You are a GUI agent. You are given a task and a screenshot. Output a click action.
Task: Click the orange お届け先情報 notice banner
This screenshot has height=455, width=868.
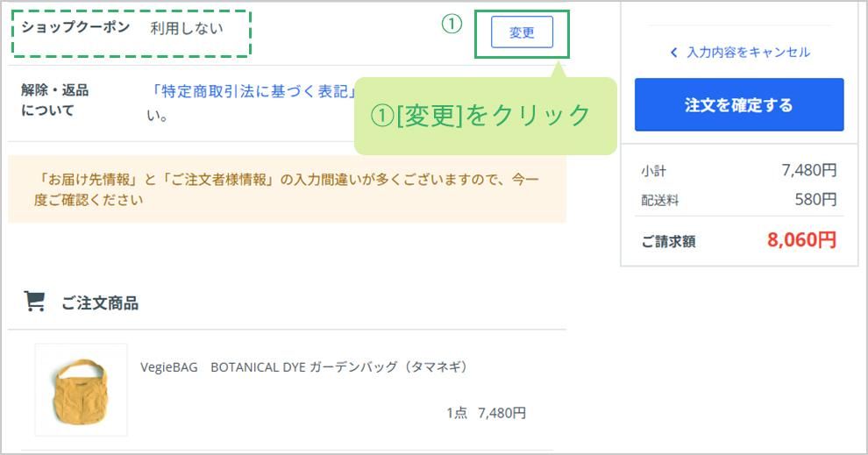coord(287,189)
